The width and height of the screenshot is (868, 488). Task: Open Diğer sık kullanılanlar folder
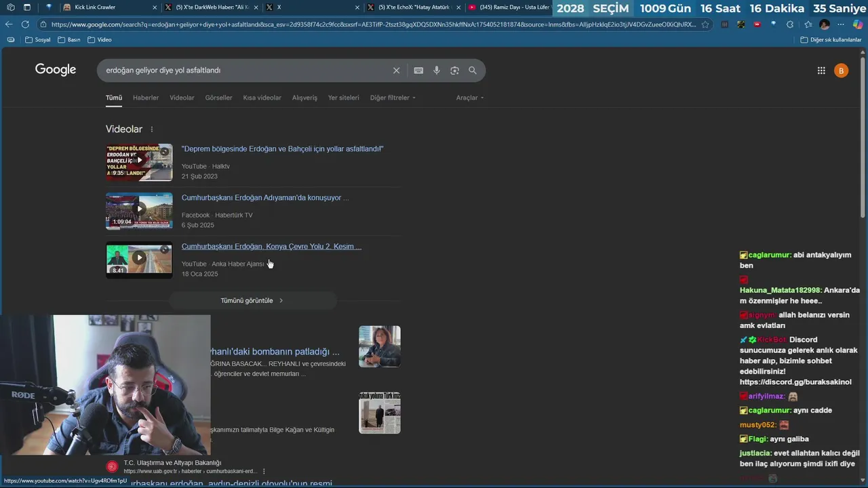[831, 40]
